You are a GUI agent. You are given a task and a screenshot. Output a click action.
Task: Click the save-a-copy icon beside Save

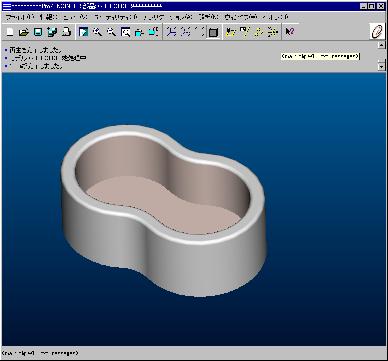click(52, 32)
